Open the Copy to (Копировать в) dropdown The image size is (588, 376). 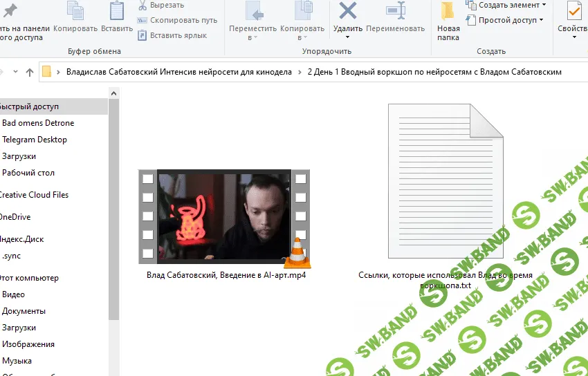click(x=302, y=32)
